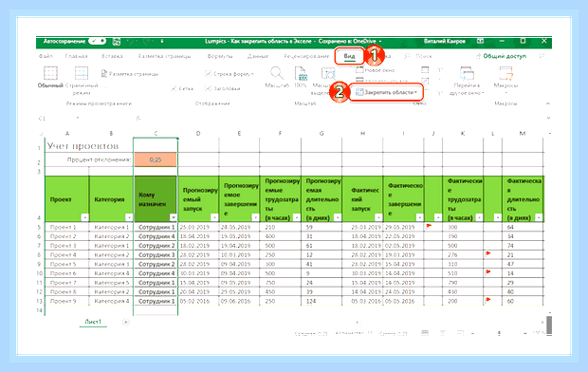
Task: Switch to Страничный режим page break view
Action: coord(82,73)
